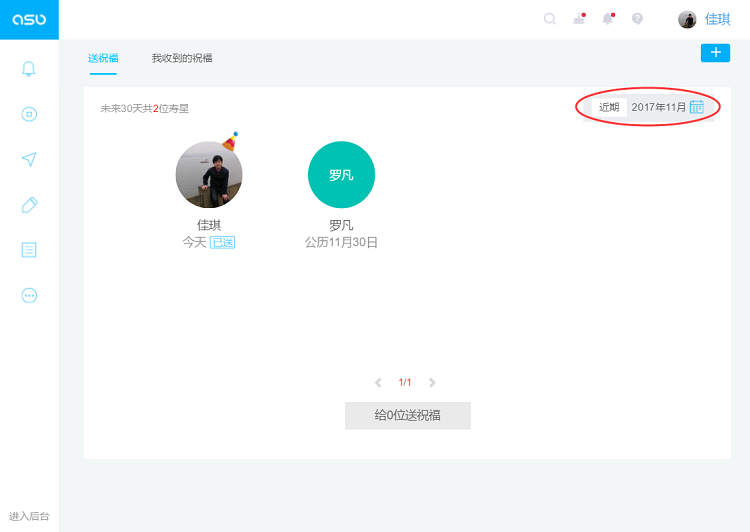Click the 给0位送祝福 button

pos(407,415)
